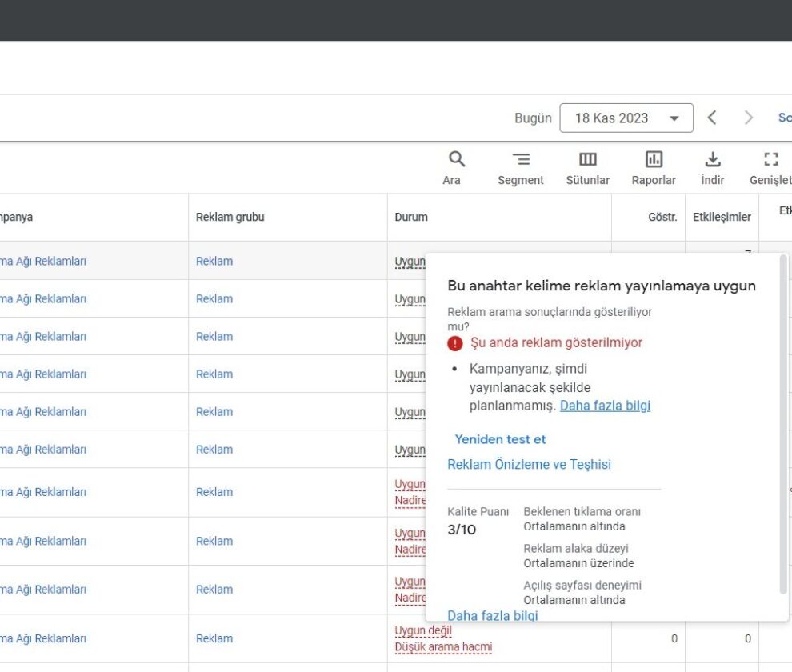This screenshot has width=792, height=672.
Task: Open the campaign link in the Uygun değil row
Action: pos(43,638)
